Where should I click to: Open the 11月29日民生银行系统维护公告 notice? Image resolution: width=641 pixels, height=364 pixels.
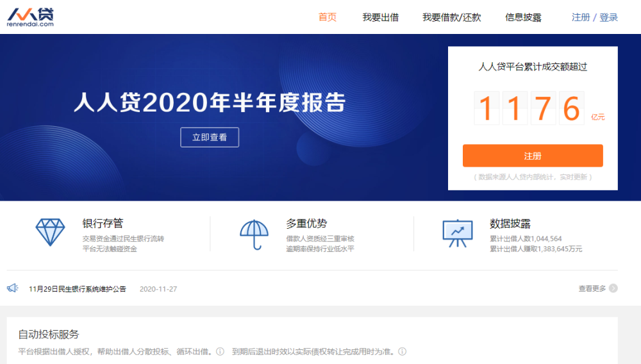pyautogui.click(x=78, y=289)
